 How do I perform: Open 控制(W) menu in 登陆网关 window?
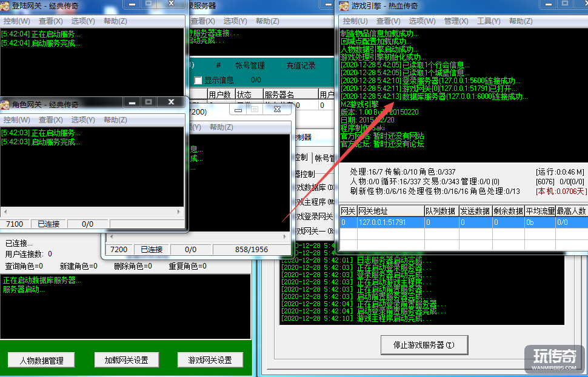(17, 21)
